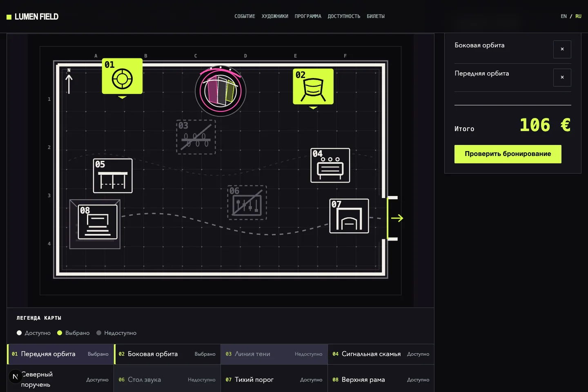Toggle 02 Боковая орбита legend item
Image resolution: width=588 pixels, height=392 pixels.
[x=167, y=354]
